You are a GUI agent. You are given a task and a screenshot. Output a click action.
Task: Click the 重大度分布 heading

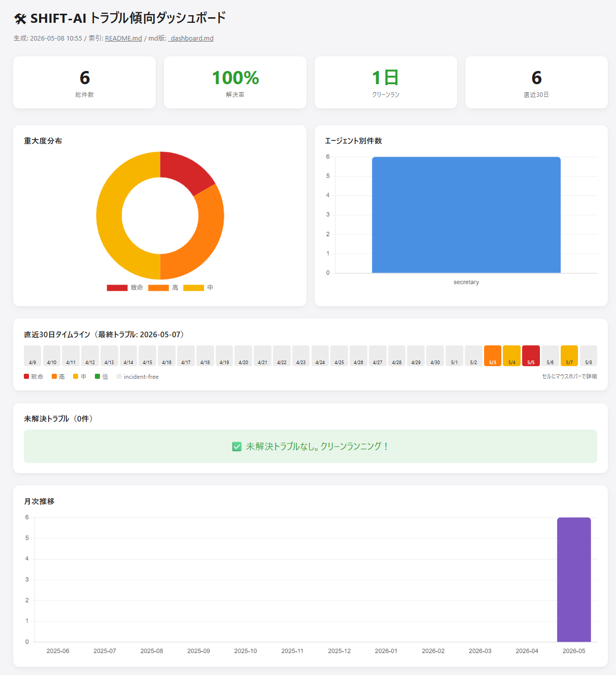[43, 141]
